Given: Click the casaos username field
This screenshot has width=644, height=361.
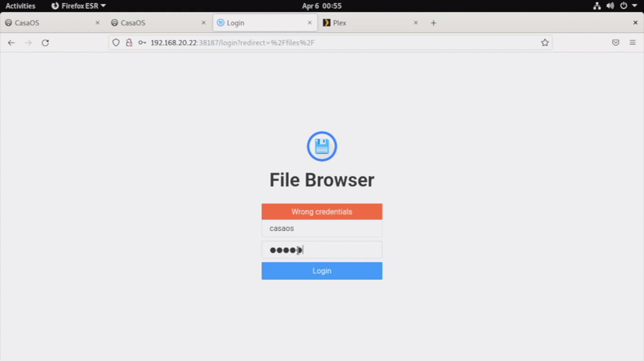Looking at the screenshot, I should [x=321, y=228].
